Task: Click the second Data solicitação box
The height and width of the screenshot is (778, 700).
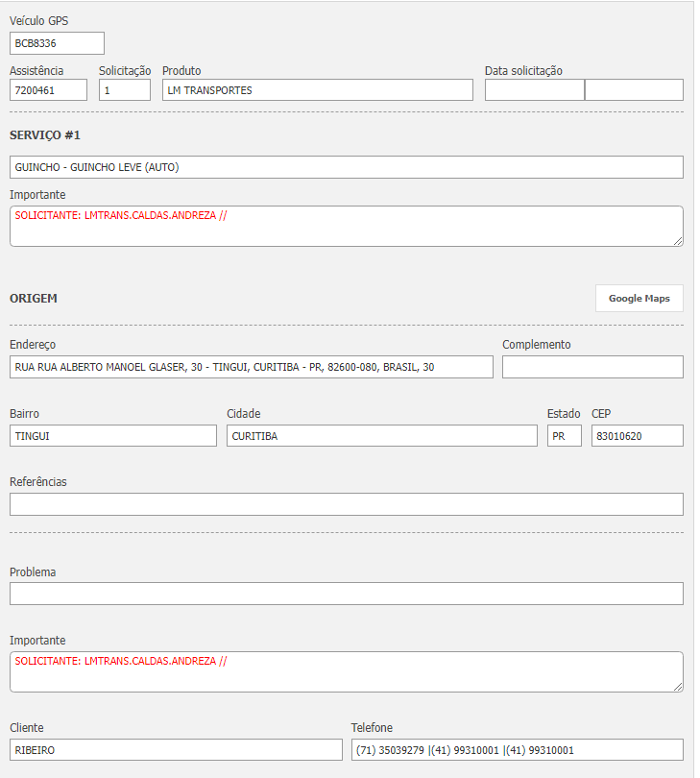Action: pyautogui.click(x=634, y=90)
